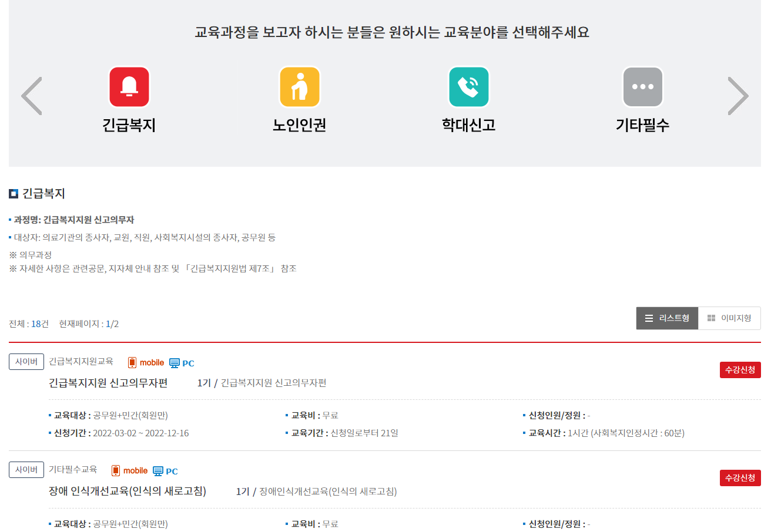Switch to 리스트형 list view
The image size is (771, 532).
(x=667, y=318)
